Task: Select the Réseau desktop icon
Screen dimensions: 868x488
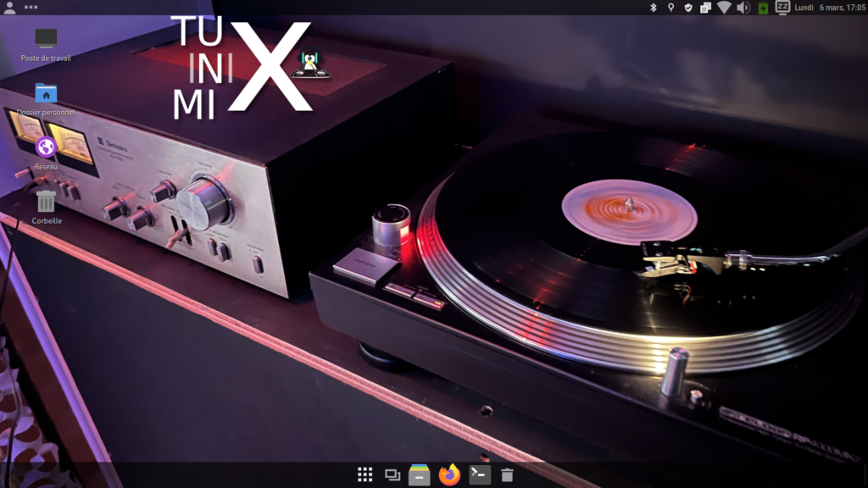Action: [x=46, y=147]
